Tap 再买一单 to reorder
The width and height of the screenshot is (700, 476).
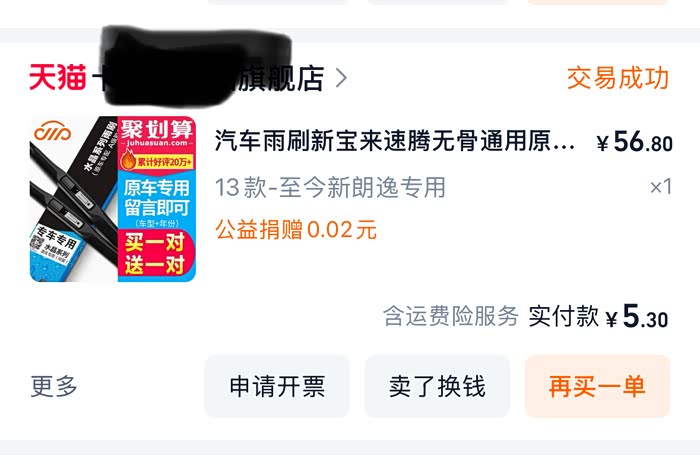597,386
